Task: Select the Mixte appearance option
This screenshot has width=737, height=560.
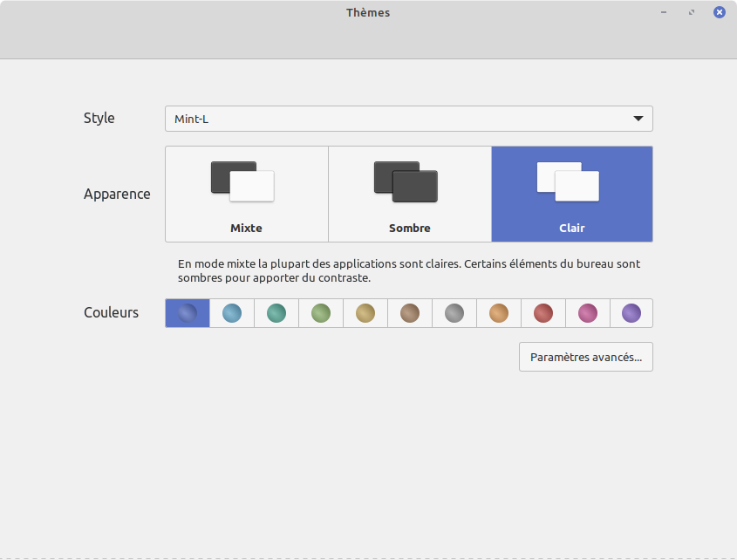Action: coord(247,195)
